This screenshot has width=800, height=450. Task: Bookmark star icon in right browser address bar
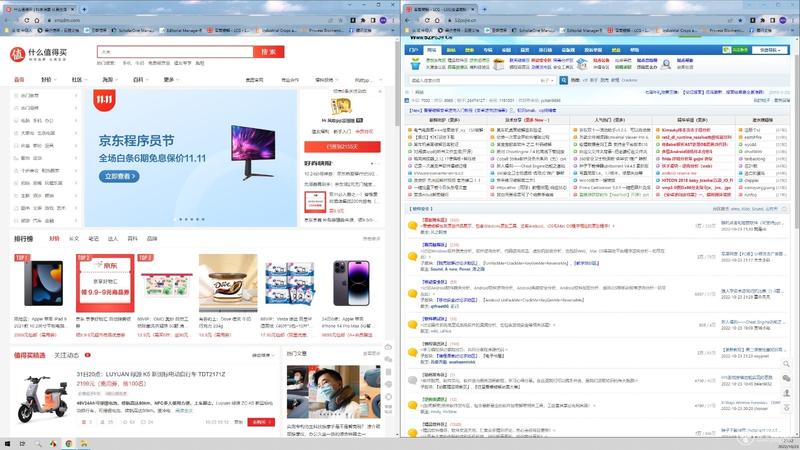740,20
